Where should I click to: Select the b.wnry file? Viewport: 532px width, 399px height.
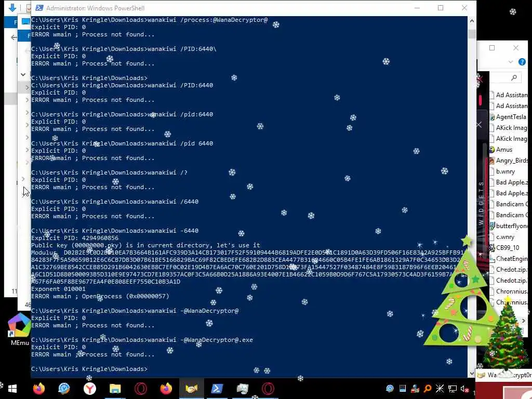[x=506, y=171]
